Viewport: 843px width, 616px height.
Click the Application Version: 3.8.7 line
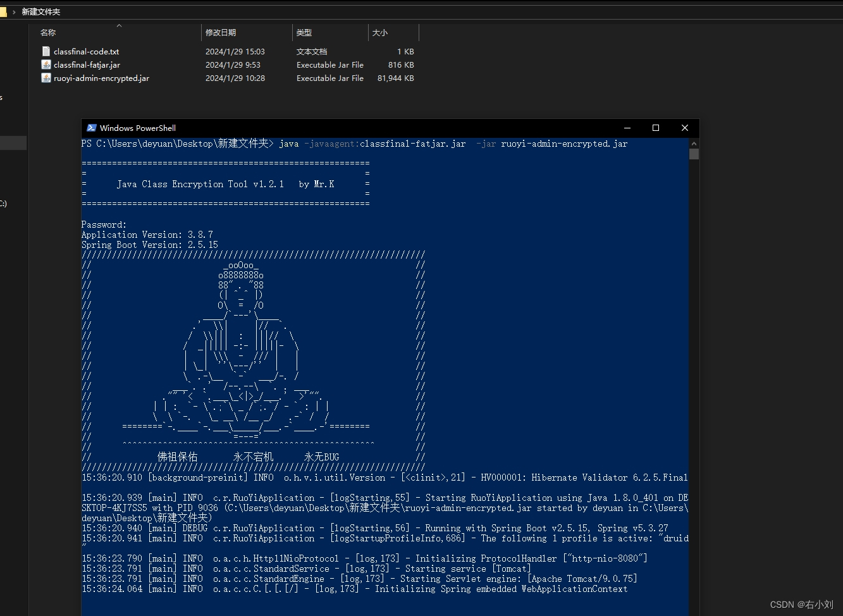[147, 235]
